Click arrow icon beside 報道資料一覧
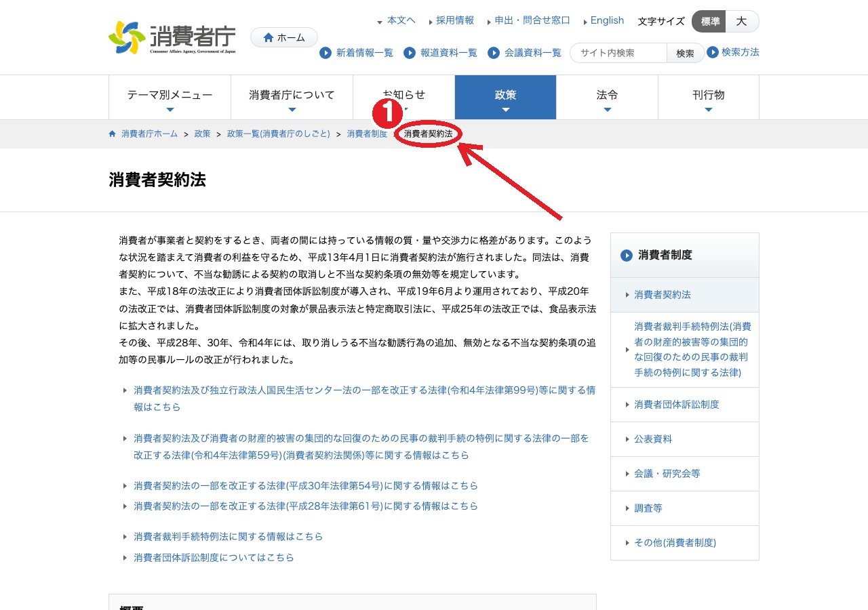Screen dimensions: 868x610 coord(410,53)
